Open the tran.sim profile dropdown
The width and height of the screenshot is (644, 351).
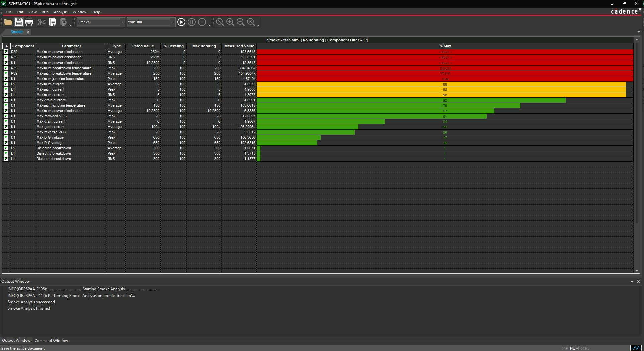point(173,22)
